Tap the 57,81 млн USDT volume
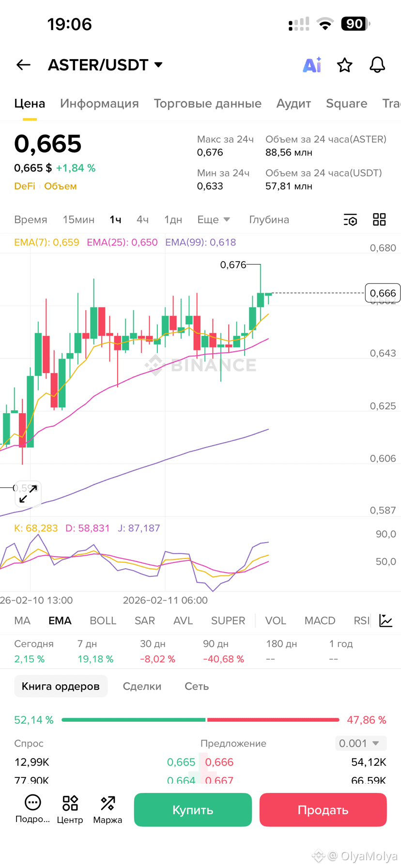The width and height of the screenshot is (401, 868). click(289, 186)
